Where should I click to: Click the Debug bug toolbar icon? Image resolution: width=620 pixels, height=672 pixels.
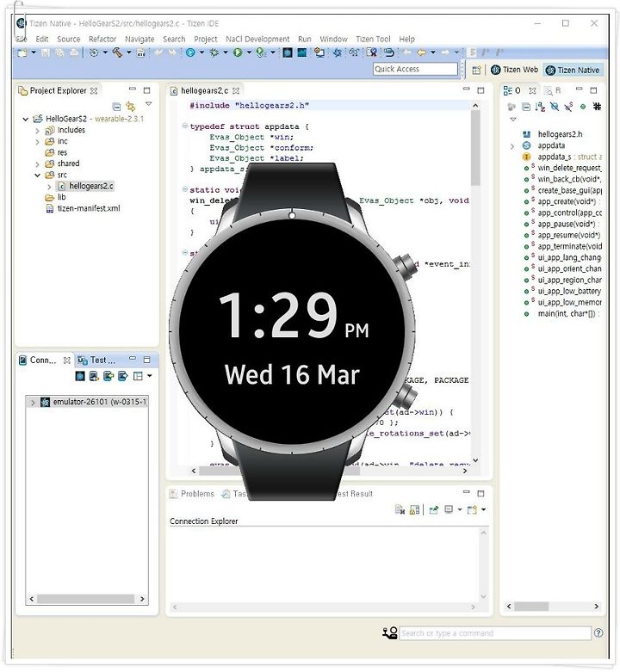pyautogui.click(x=214, y=52)
